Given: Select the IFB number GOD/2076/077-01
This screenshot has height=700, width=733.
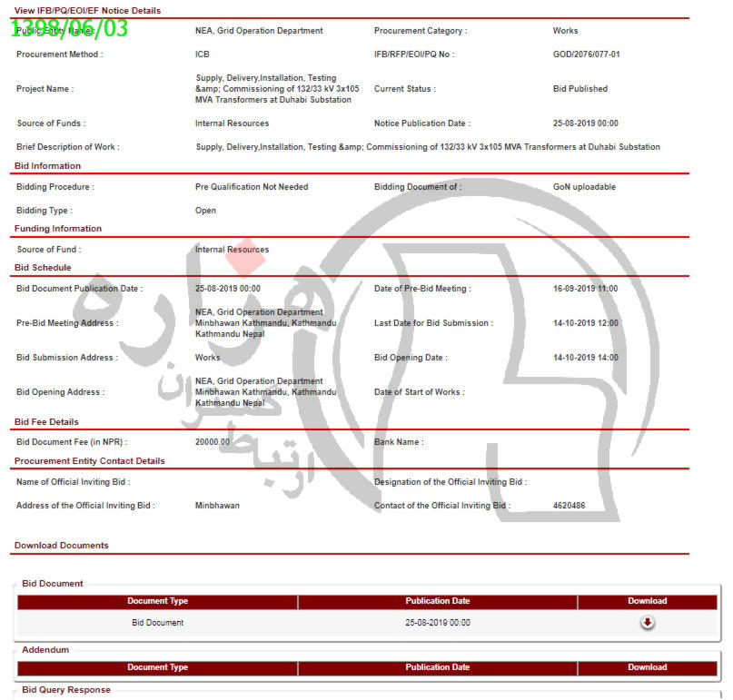Looking at the screenshot, I should [x=586, y=54].
